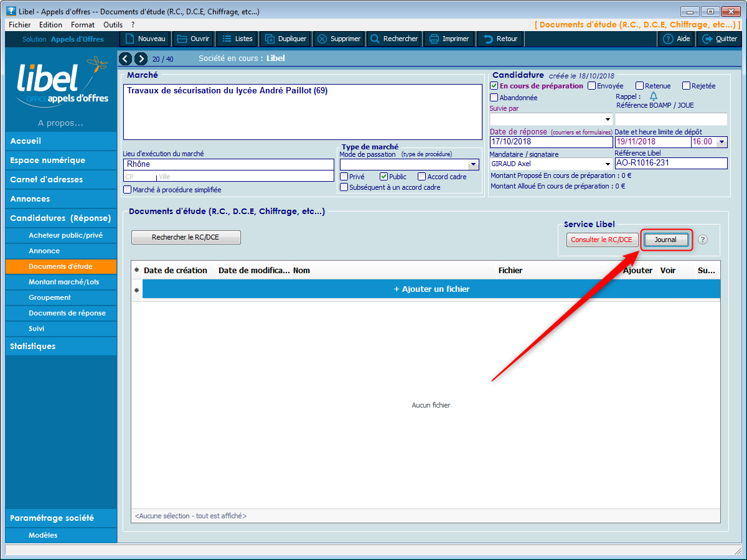This screenshot has width=747, height=560.
Task: Click the Libel logo
Action: tap(63, 82)
